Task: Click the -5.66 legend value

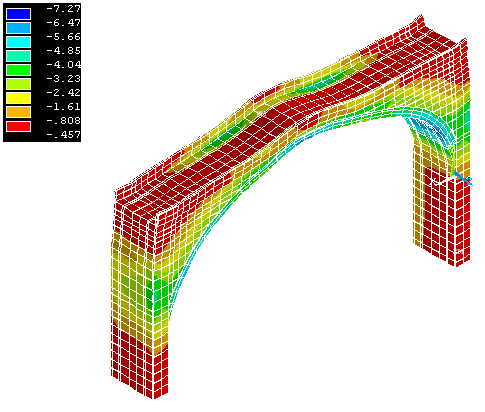Action: (x=63, y=37)
